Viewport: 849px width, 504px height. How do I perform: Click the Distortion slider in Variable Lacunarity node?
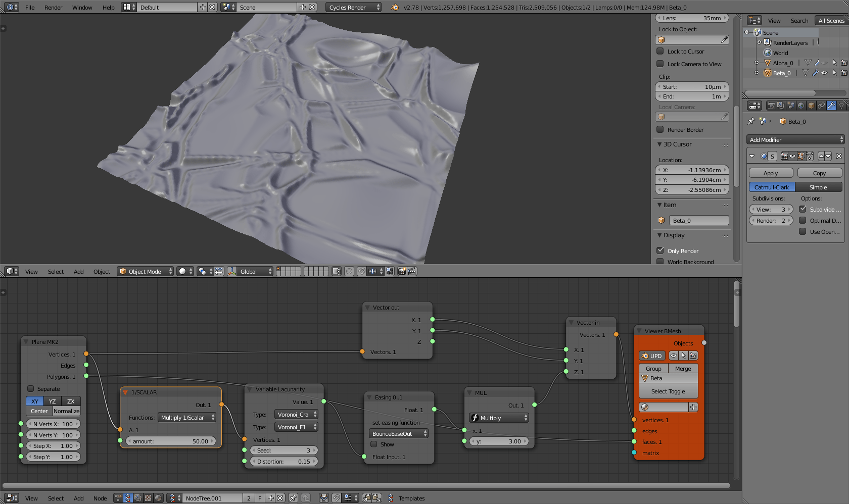[284, 461]
